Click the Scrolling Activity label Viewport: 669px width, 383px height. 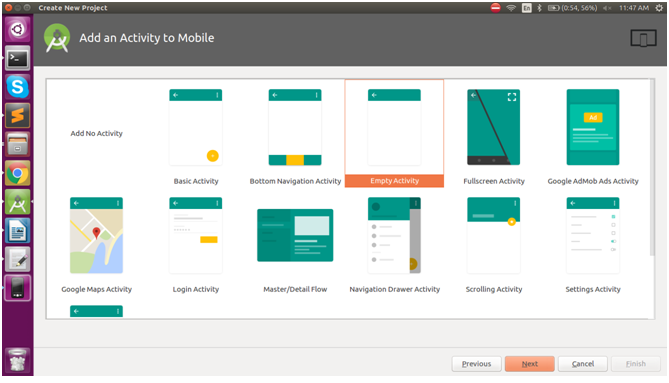(494, 289)
